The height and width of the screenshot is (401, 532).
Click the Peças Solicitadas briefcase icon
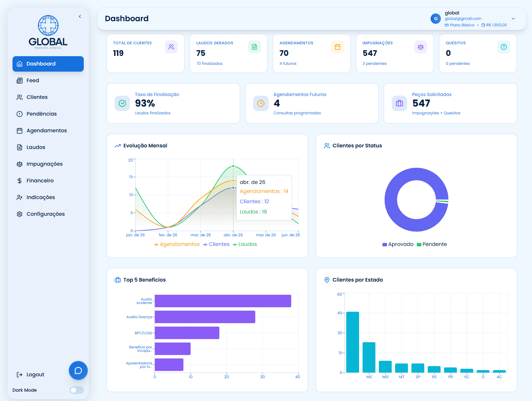click(x=399, y=103)
